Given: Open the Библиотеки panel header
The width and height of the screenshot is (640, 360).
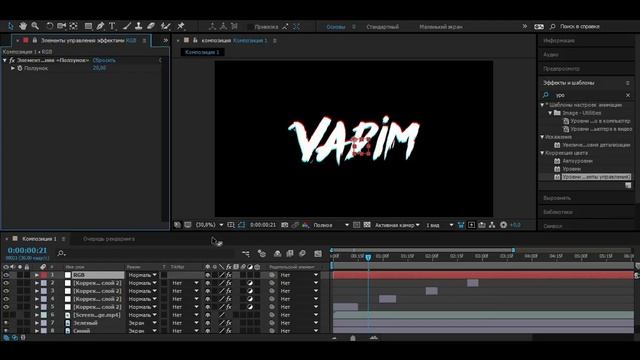Looking at the screenshot, I should click(558, 212).
